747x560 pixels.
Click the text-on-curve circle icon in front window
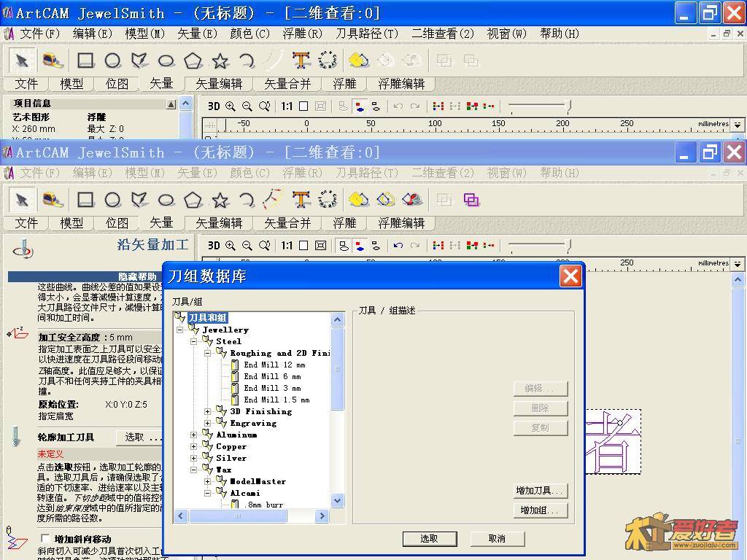coord(328,200)
